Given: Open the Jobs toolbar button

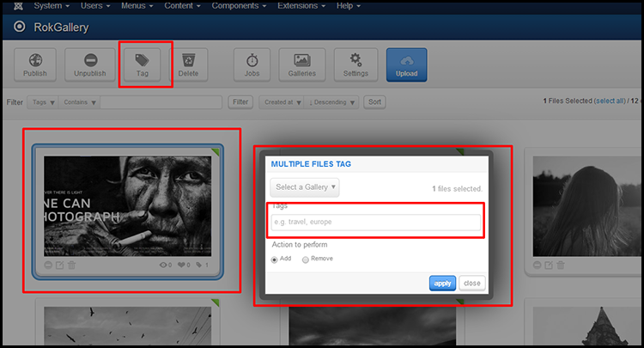Looking at the screenshot, I should (252, 65).
